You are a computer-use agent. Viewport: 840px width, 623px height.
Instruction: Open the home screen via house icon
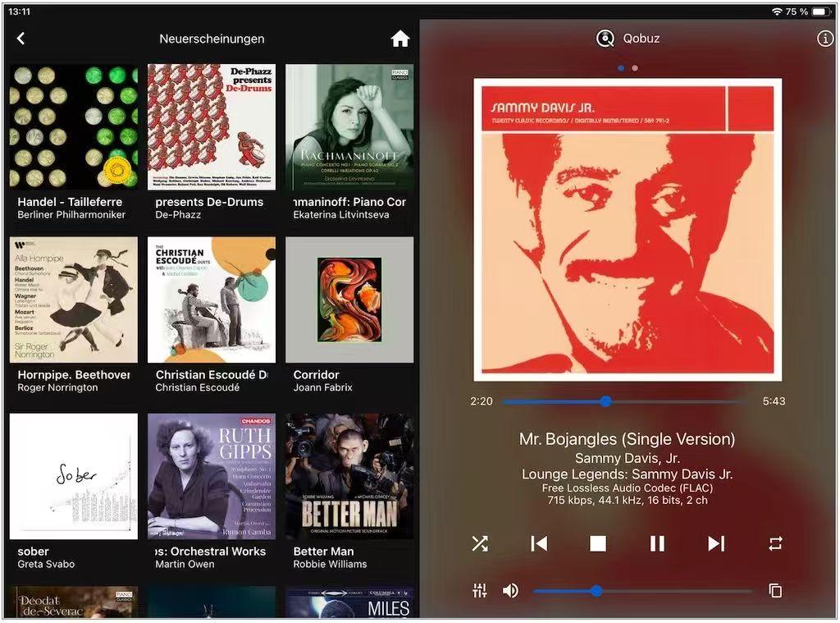click(399, 39)
